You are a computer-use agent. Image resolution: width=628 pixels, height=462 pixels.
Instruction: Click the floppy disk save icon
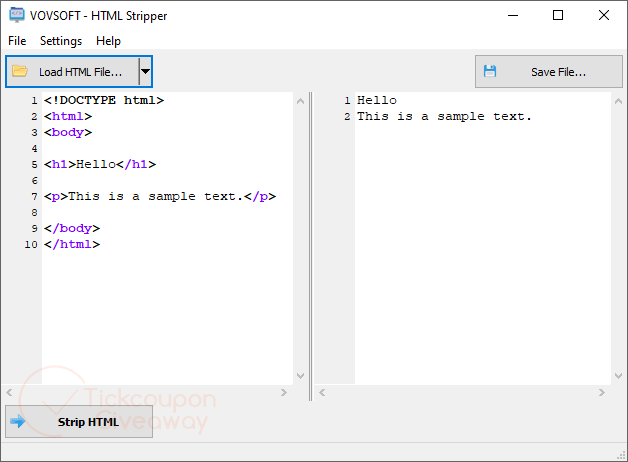490,71
